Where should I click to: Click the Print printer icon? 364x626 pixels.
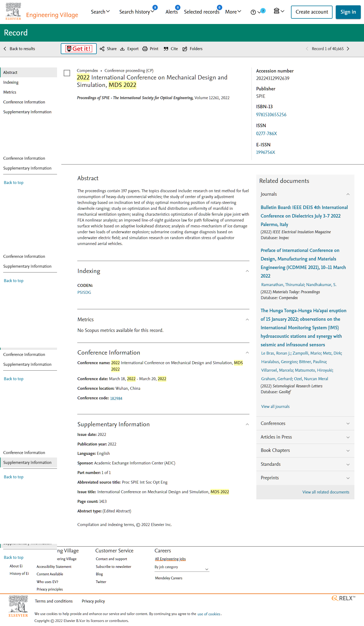click(145, 49)
